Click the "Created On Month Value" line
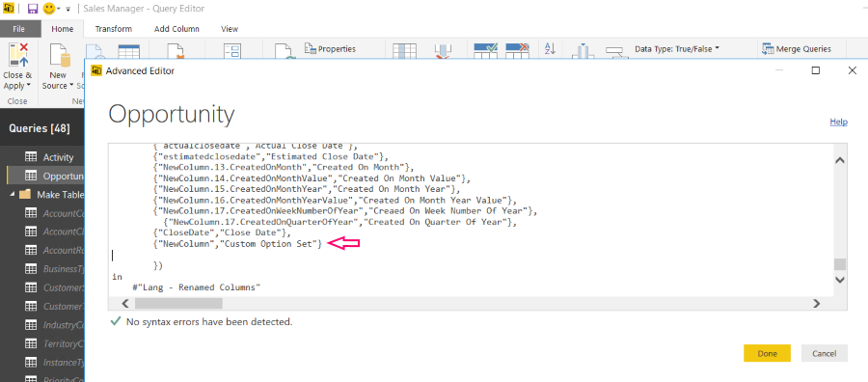The width and height of the screenshot is (868, 382). coord(312,178)
